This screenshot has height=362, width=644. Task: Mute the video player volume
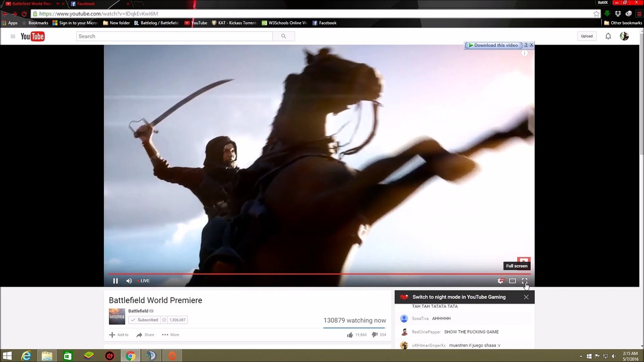pyautogui.click(x=129, y=281)
